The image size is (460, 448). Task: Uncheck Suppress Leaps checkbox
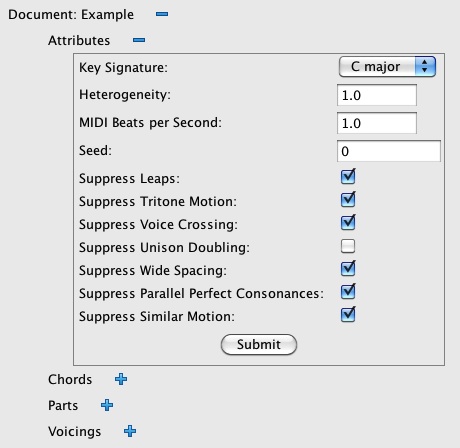(x=348, y=177)
